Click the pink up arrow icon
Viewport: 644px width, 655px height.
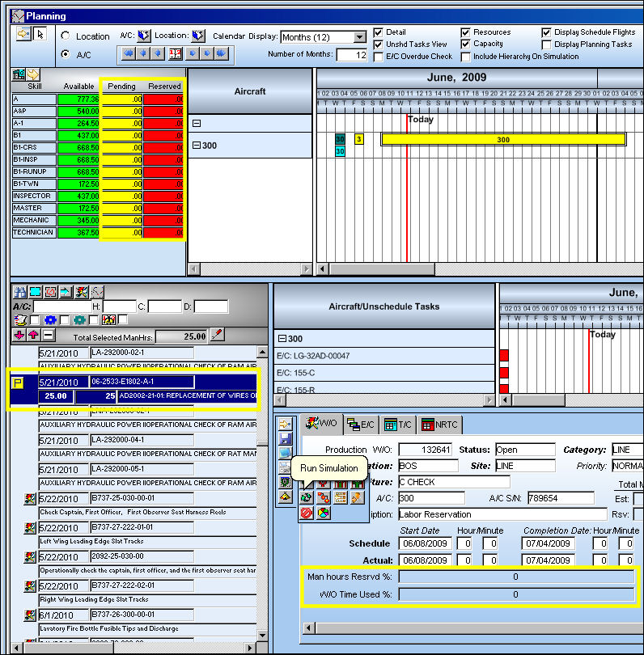(33, 335)
